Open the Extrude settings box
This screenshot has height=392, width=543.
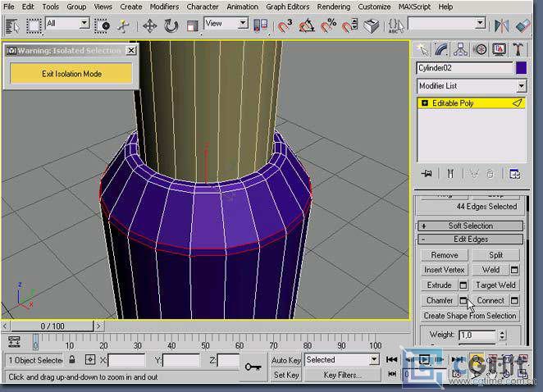(463, 285)
